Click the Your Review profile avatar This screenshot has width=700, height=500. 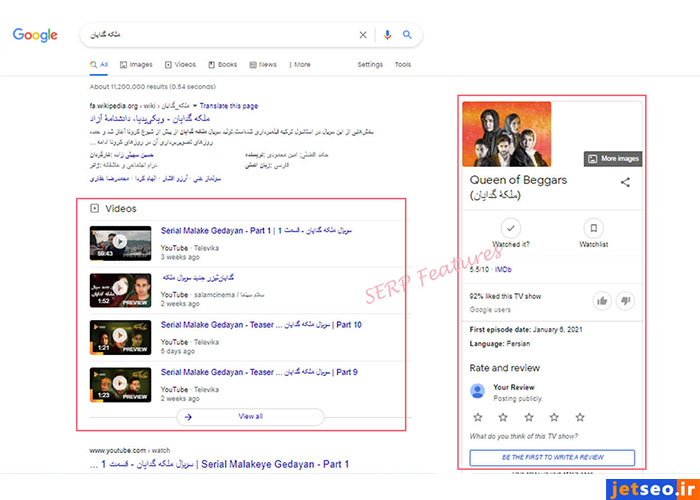point(478,391)
